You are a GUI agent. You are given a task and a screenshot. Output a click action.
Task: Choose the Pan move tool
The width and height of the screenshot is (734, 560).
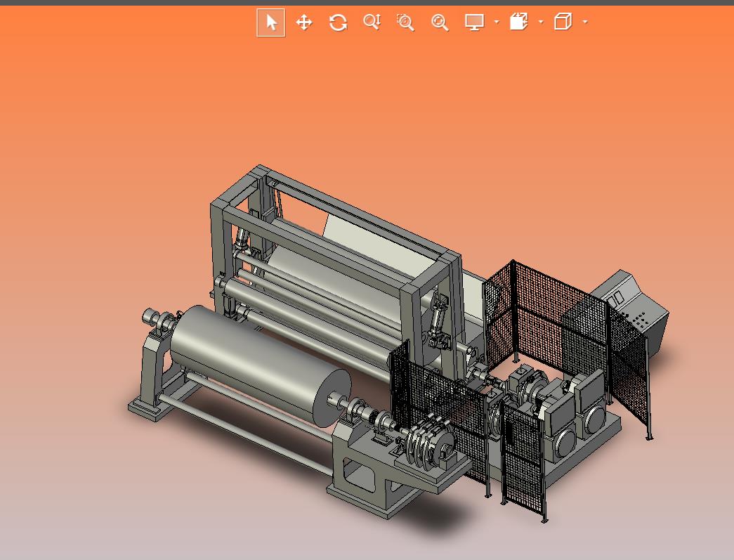click(x=304, y=22)
